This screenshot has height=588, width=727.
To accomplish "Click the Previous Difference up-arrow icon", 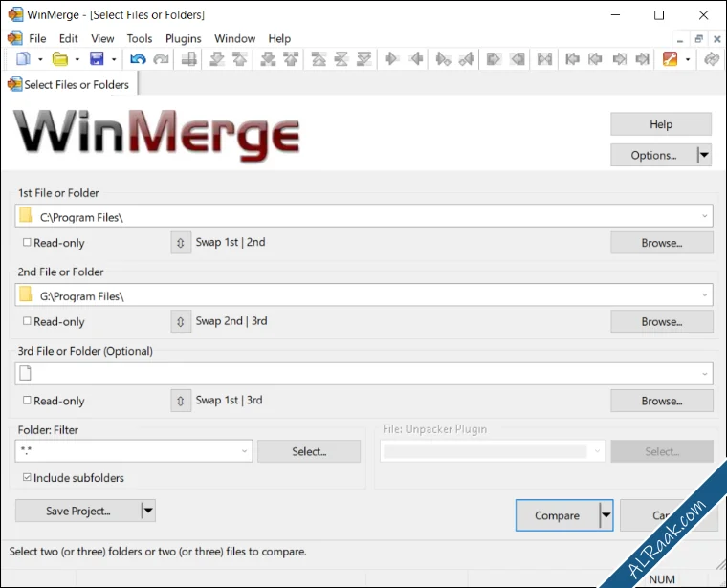I will coord(240,59).
